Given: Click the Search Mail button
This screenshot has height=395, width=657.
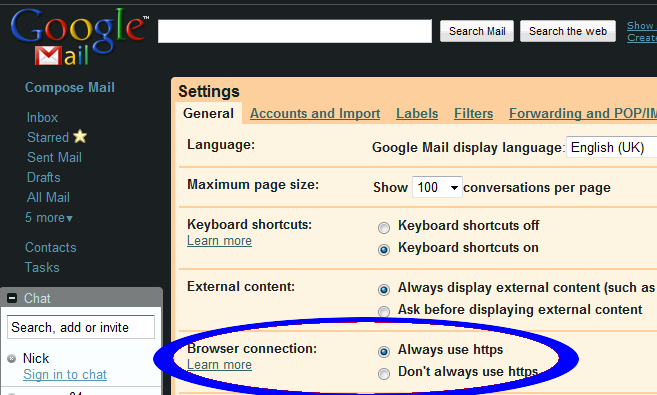Looking at the screenshot, I should click(x=477, y=31).
